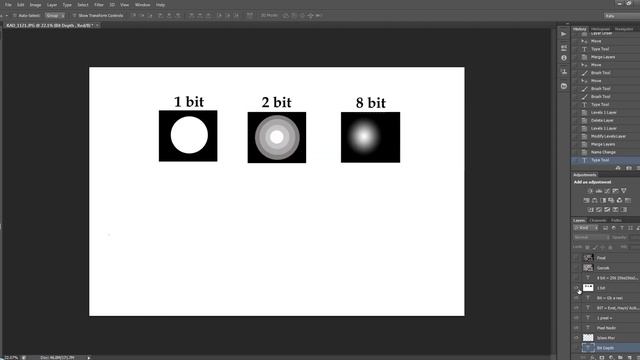Image resolution: width=640 pixels, height=360 pixels.
Task: Open the File menu
Action: click(x=8, y=5)
